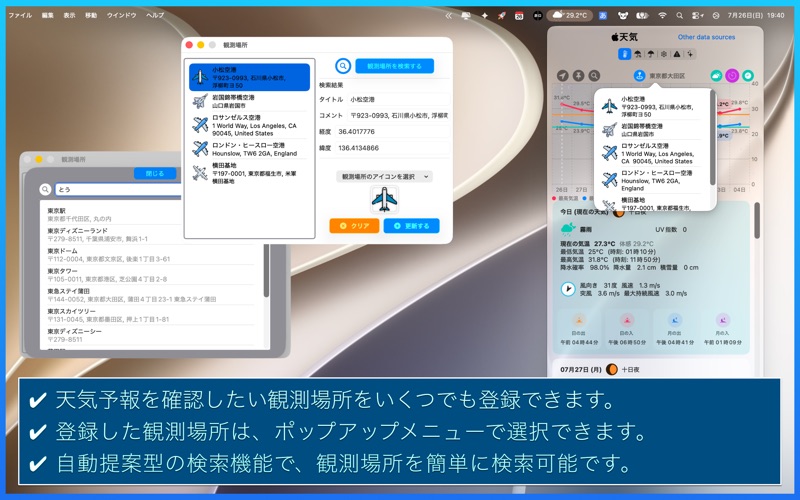Pick the 東京ディズニーシー search suggestion
Image resolution: width=800 pixels, height=500 pixels.
151,335
